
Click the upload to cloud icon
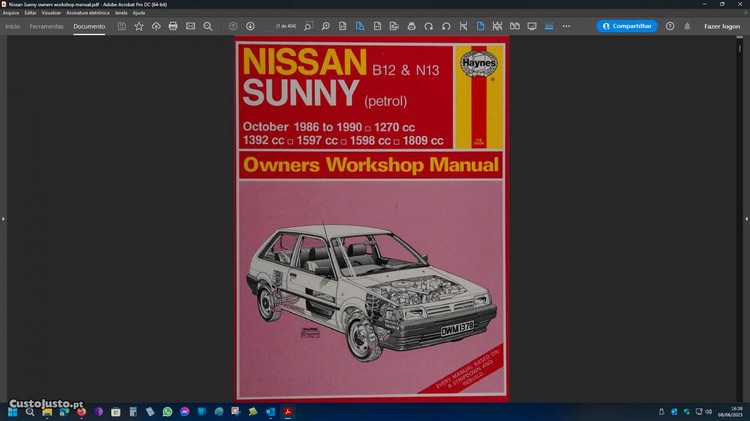point(156,26)
